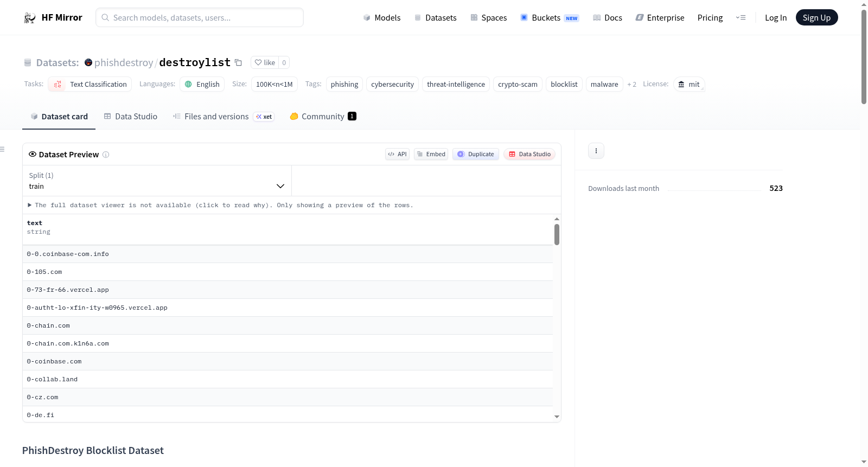Focus the search models input field
The height and width of the screenshot is (467, 868).
tap(200, 17)
